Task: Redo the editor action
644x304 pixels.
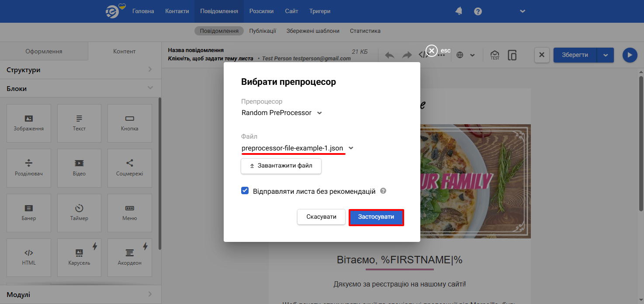Action: click(x=407, y=55)
